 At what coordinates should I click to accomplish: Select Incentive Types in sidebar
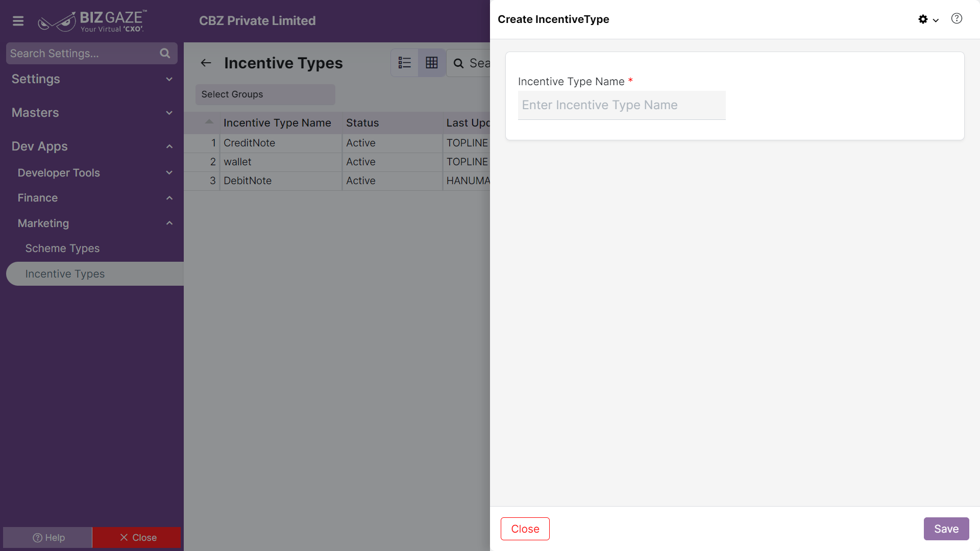click(95, 274)
